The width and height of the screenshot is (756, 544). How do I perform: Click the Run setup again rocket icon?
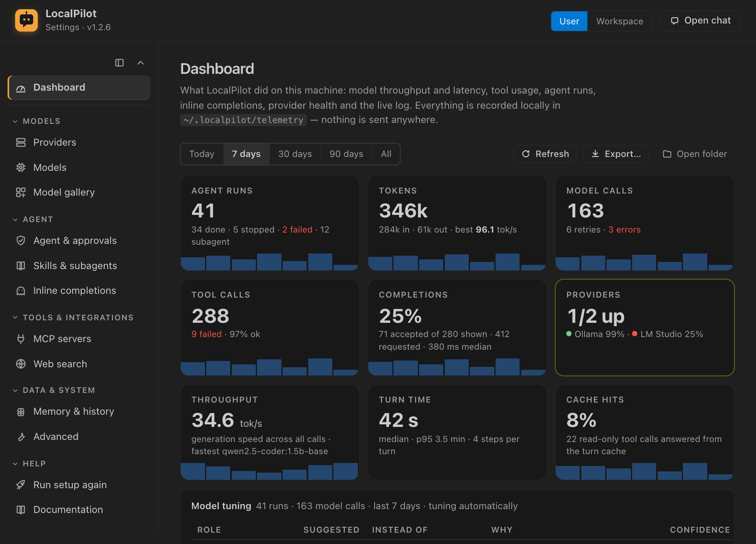(21, 485)
